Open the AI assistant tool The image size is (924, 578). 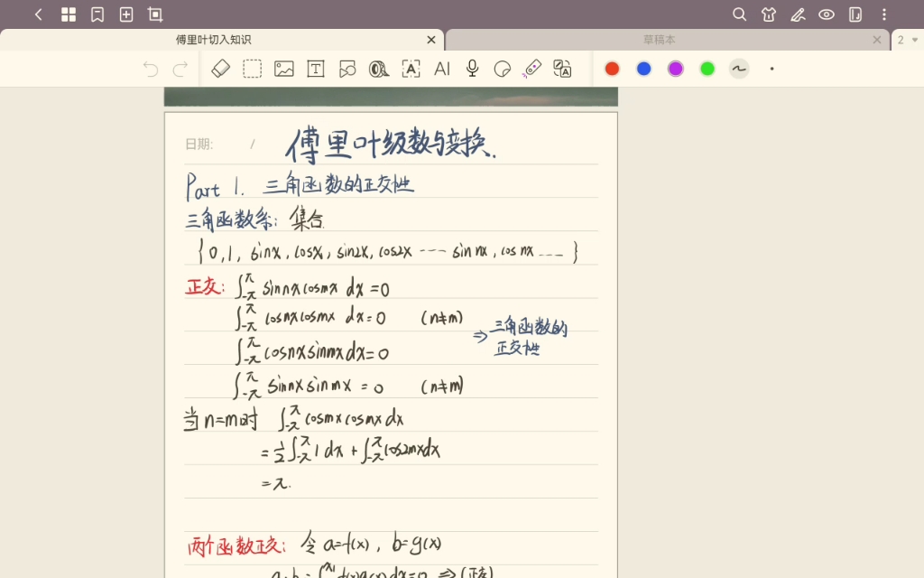(441, 69)
